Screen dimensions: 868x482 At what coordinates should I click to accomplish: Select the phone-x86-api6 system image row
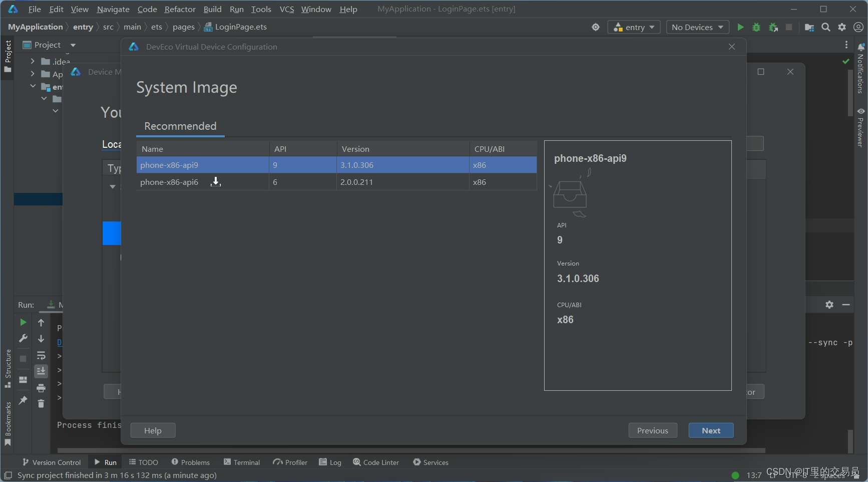tap(336, 182)
